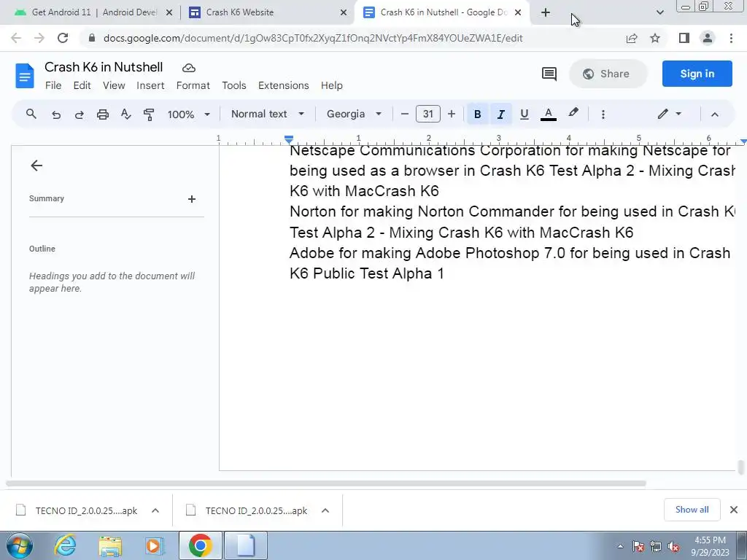Open the Windows Start menu
Viewport: 747px width, 560px height.
[x=20, y=545]
